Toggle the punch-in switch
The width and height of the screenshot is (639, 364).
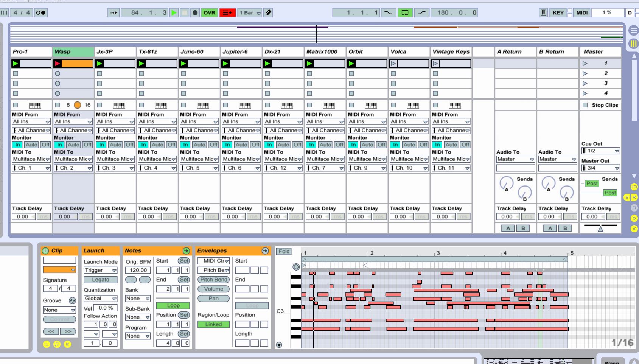point(388,12)
